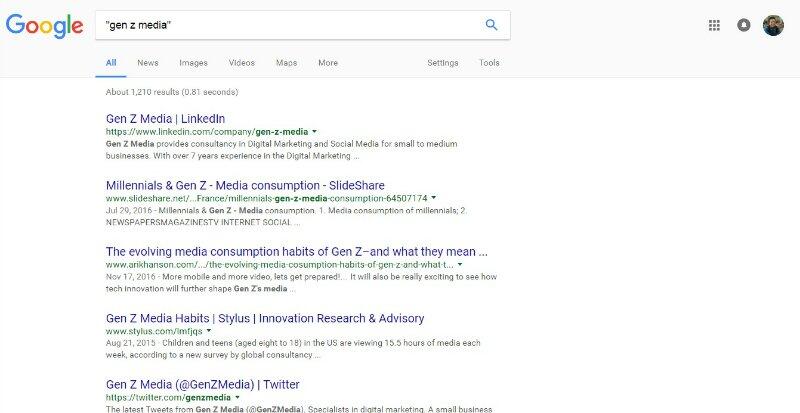The width and height of the screenshot is (800, 413).
Task: Switch to the Images tab
Action: tap(193, 63)
